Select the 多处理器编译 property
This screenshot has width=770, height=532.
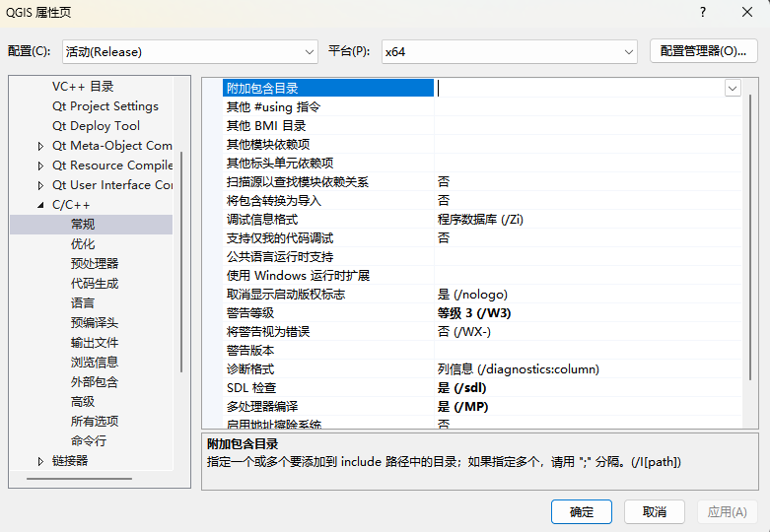261,406
